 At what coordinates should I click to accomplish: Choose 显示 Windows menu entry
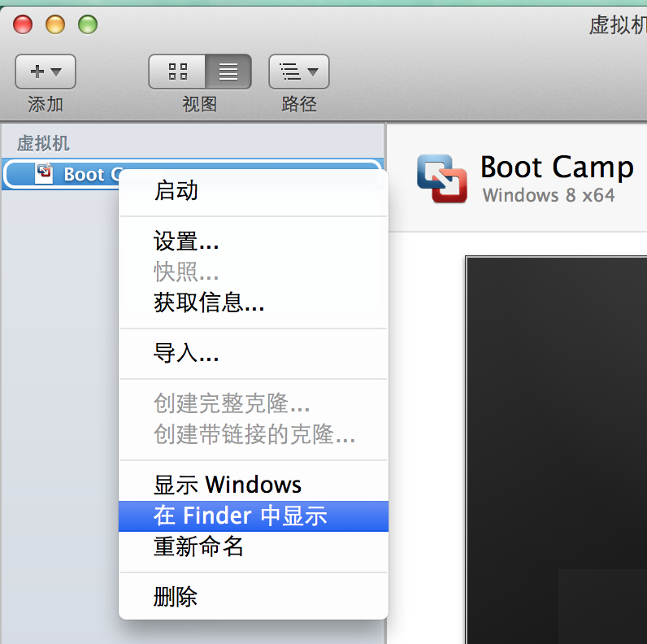[254, 485]
